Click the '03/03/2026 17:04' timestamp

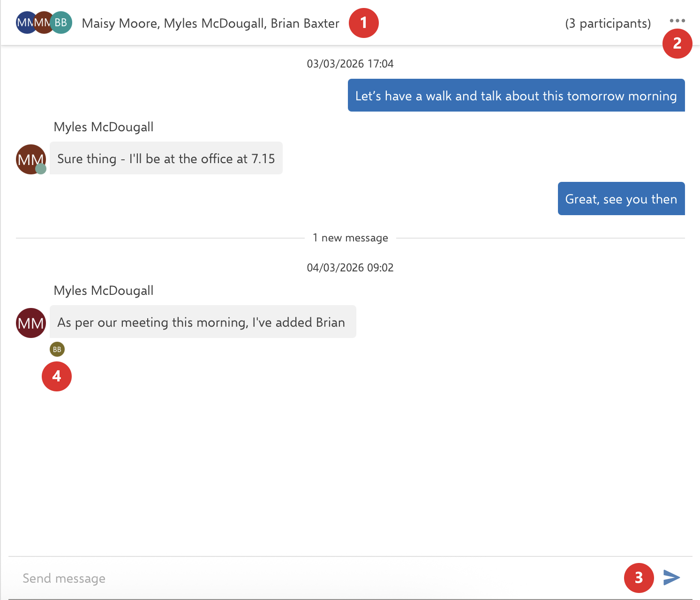[x=350, y=64]
